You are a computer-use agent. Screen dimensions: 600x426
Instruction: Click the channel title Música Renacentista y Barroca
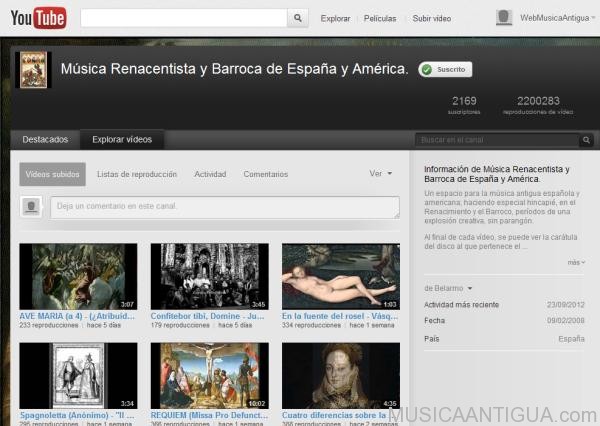click(x=234, y=69)
